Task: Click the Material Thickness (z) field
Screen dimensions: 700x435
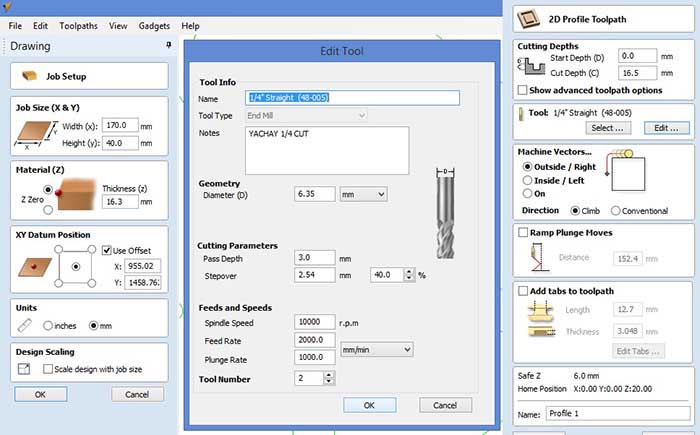Action: [120, 201]
